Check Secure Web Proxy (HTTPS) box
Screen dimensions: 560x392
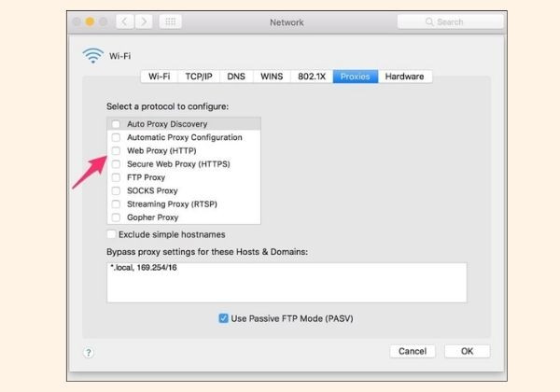coord(116,164)
